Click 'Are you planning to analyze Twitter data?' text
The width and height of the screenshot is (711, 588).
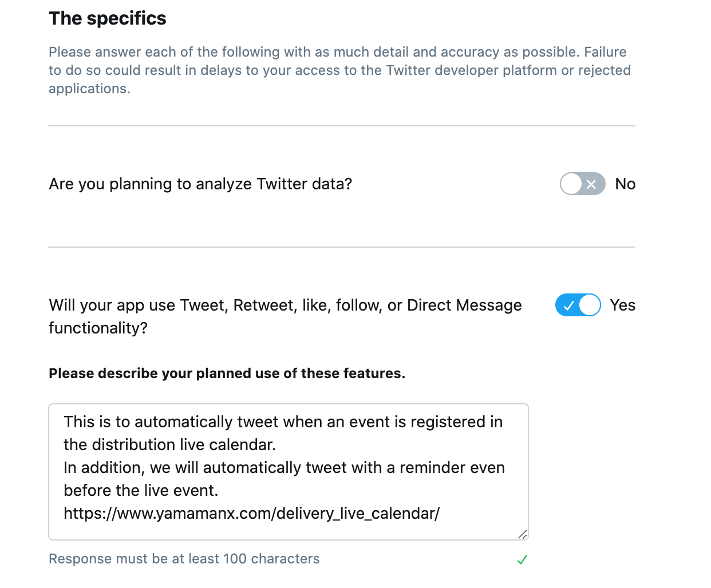200,184
